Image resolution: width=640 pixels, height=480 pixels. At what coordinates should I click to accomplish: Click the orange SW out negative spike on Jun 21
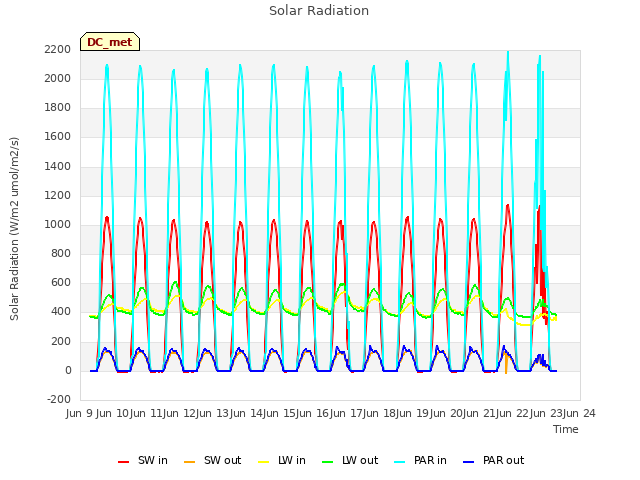[x=506, y=371]
